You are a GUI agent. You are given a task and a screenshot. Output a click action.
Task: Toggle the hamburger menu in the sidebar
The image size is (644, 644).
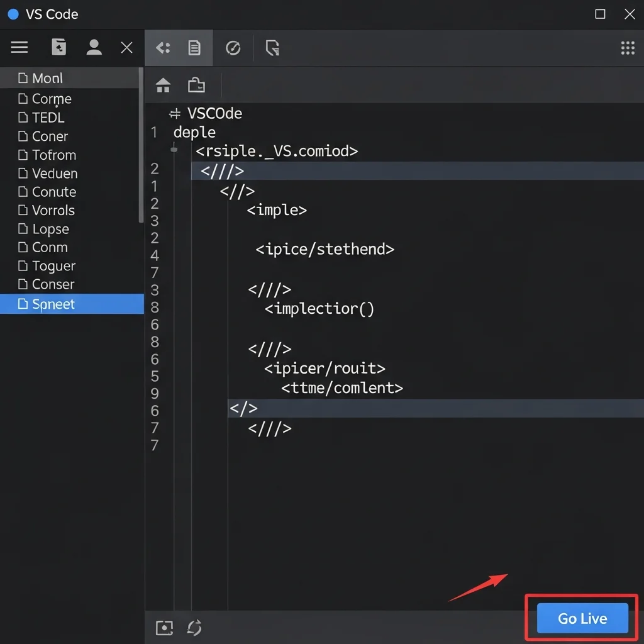19,47
